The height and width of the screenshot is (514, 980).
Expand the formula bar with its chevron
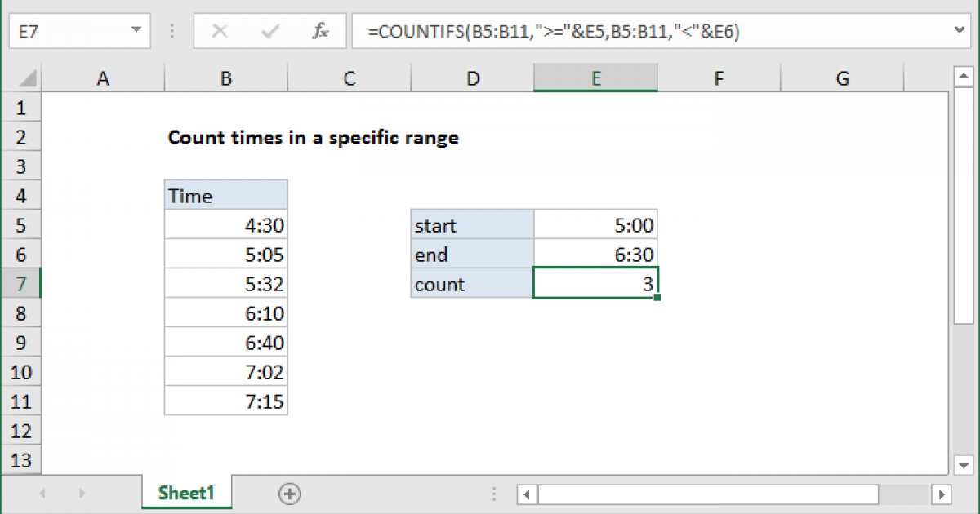pyautogui.click(x=960, y=31)
